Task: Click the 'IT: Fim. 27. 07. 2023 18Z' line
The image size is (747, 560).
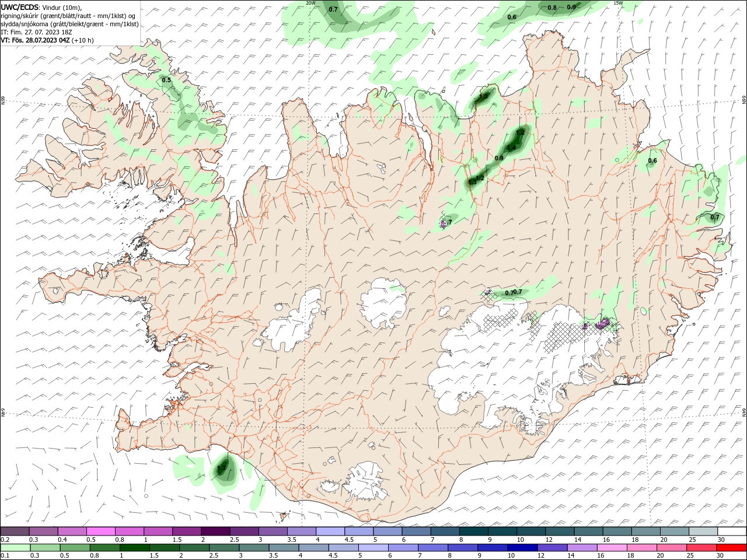Action: pos(37,32)
